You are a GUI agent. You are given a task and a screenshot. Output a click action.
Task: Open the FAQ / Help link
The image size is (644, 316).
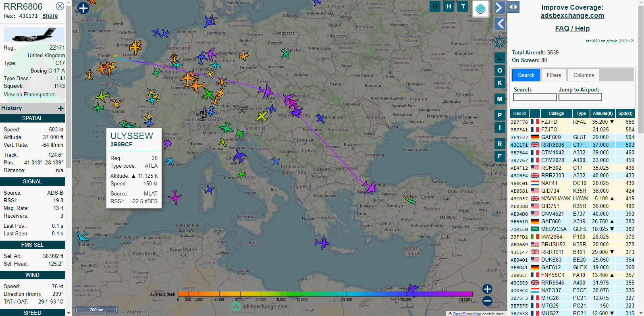coord(572,28)
